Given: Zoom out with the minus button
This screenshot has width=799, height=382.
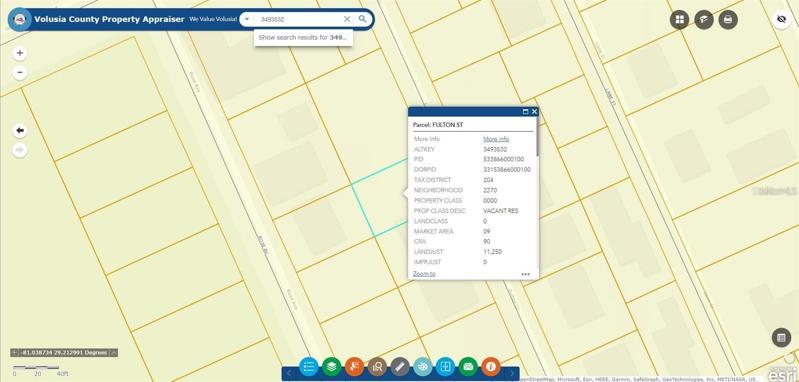Looking at the screenshot, I should click(20, 72).
